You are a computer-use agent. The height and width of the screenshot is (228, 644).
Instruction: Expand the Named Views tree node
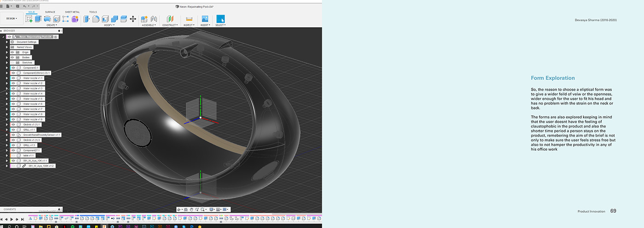pos(7,47)
